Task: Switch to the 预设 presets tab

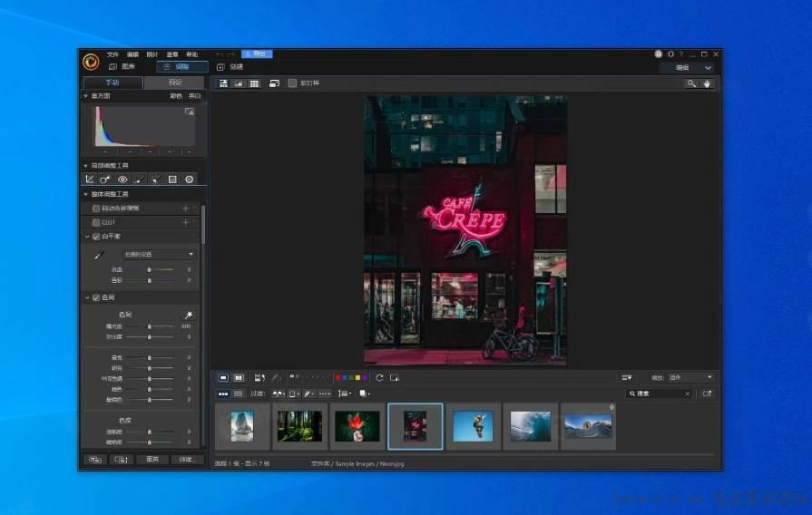Action: click(174, 83)
